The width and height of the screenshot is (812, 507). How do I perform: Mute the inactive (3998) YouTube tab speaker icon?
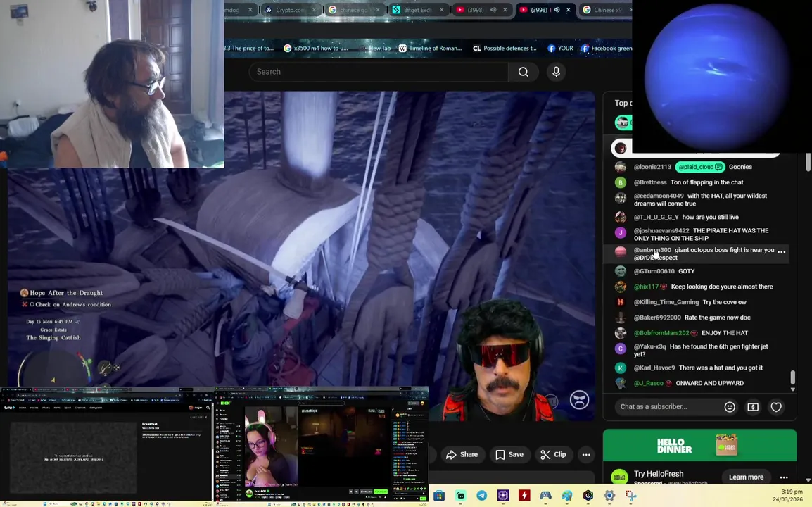click(x=493, y=10)
